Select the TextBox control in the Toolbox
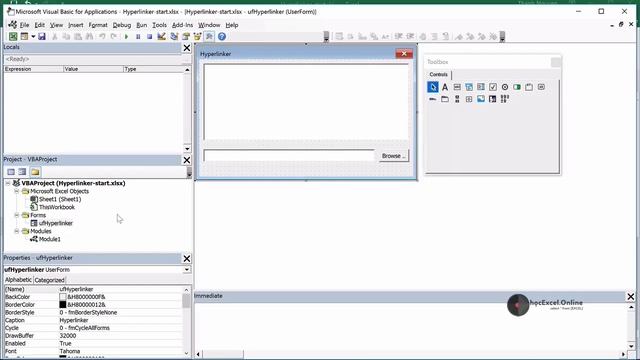640x360 pixels. (x=457, y=87)
